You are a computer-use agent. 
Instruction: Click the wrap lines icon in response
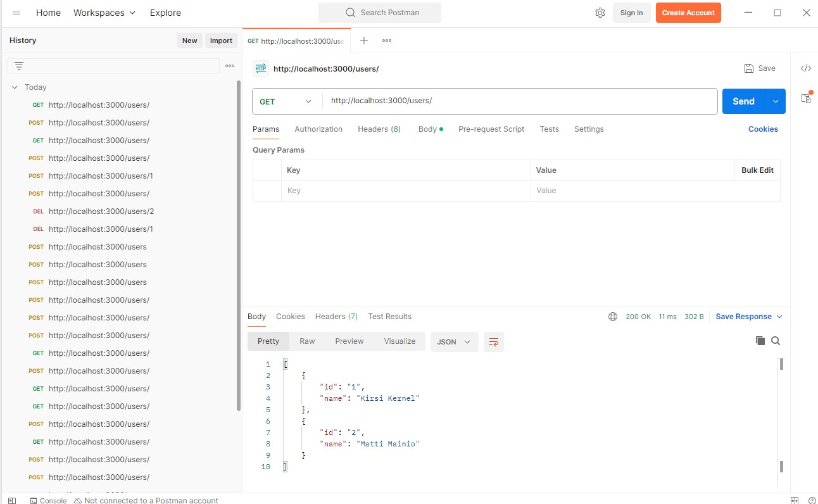click(494, 342)
